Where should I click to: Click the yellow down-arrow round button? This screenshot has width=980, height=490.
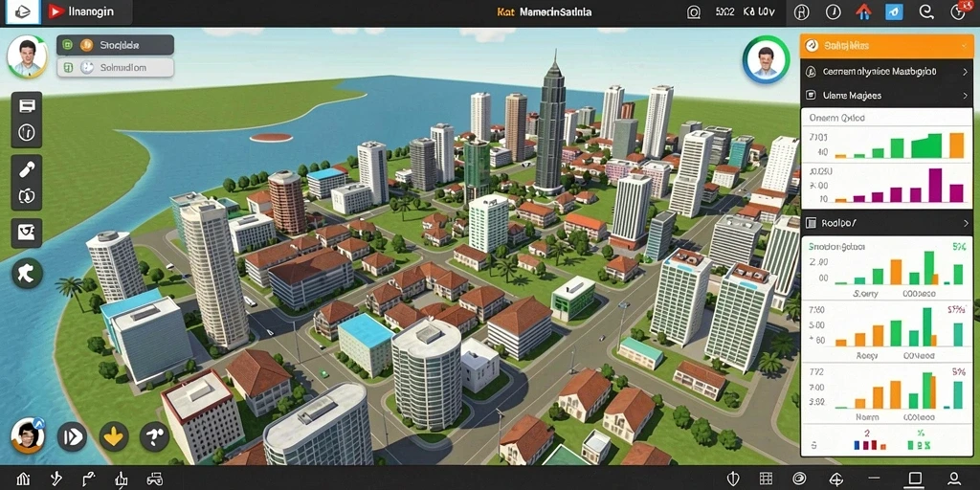pyautogui.click(x=113, y=436)
